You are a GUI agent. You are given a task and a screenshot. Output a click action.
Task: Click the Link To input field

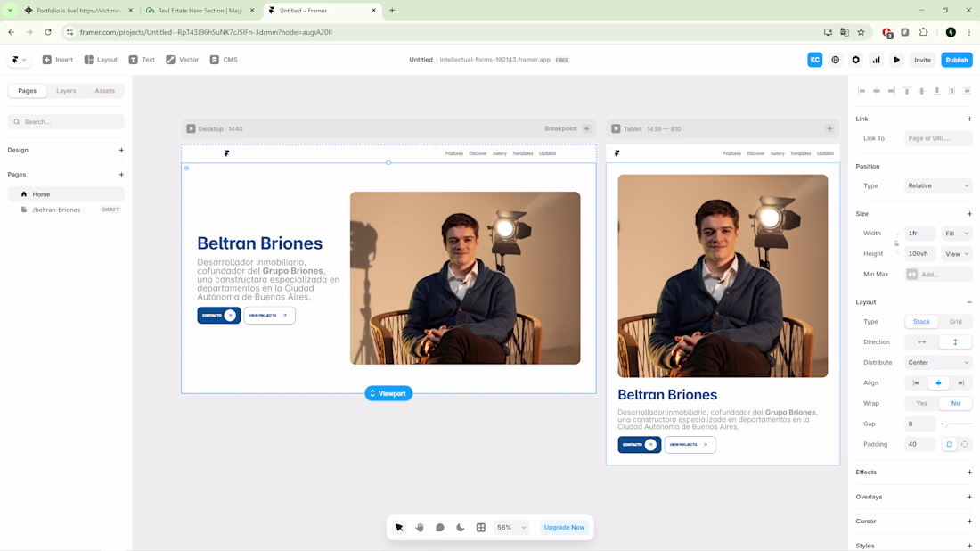tap(938, 138)
